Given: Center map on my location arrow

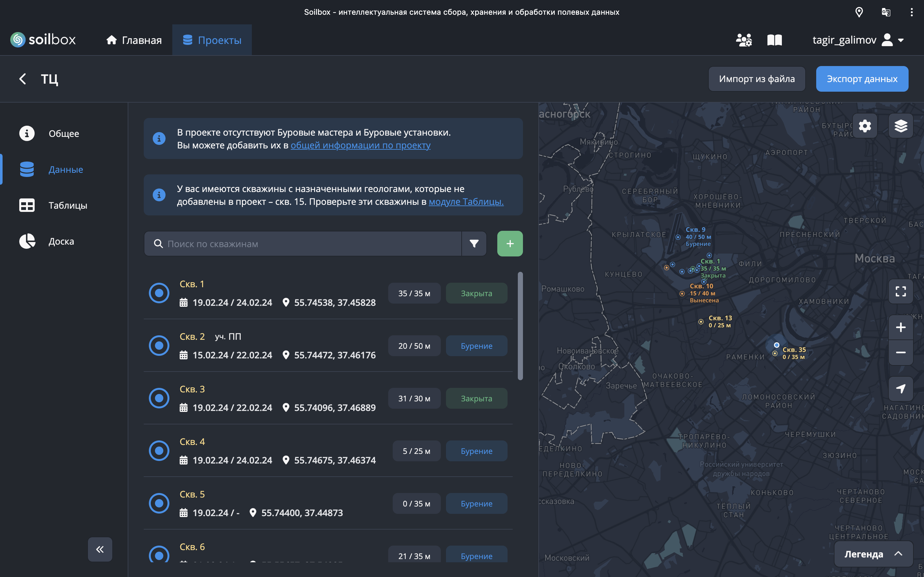Looking at the screenshot, I should tap(900, 389).
